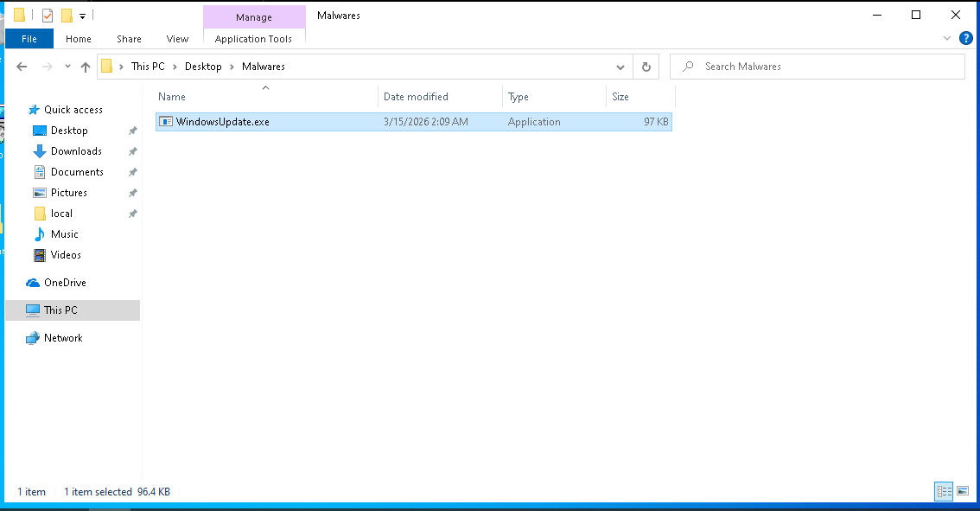Click the folder icon in the address bar
This screenshot has width=980, height=511.
(x=107, y=66)
